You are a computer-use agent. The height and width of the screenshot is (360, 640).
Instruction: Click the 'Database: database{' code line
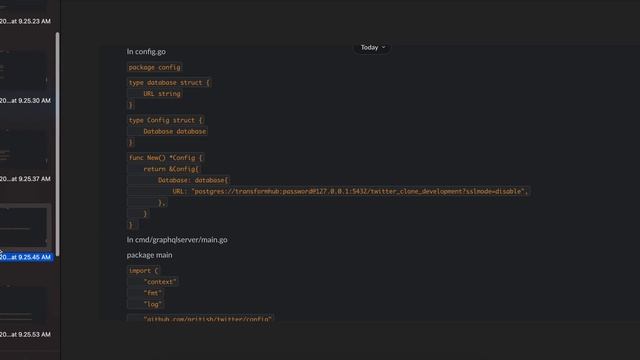(x=193, y=180)
